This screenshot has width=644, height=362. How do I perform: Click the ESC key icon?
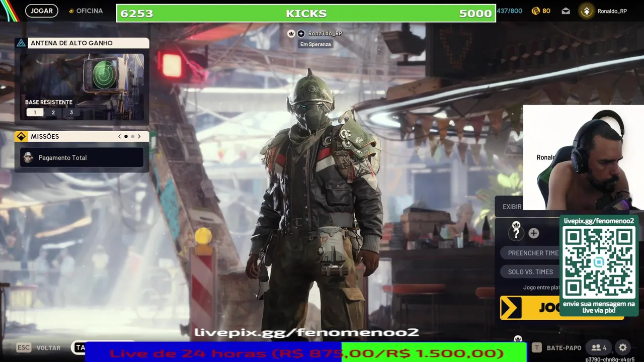(24, 347)
